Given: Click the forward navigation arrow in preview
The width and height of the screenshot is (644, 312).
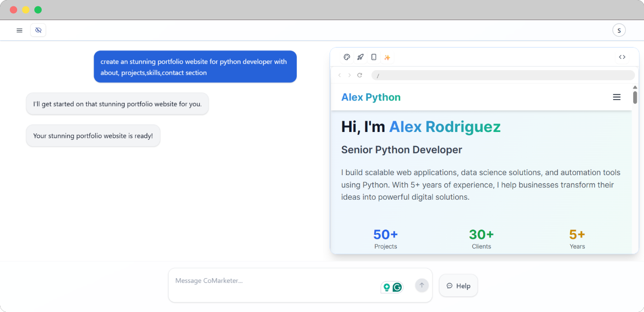Looking at the screenshot, I should point(349,75).
